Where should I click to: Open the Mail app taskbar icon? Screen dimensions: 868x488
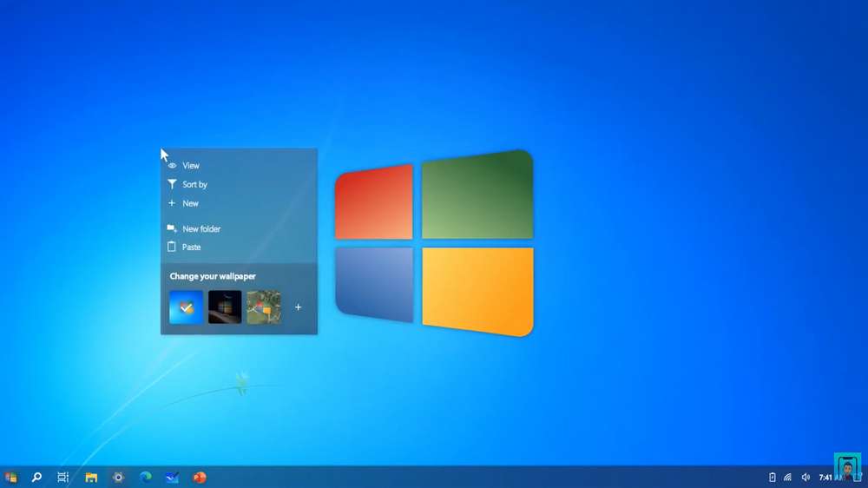click(x=172, y=477)
